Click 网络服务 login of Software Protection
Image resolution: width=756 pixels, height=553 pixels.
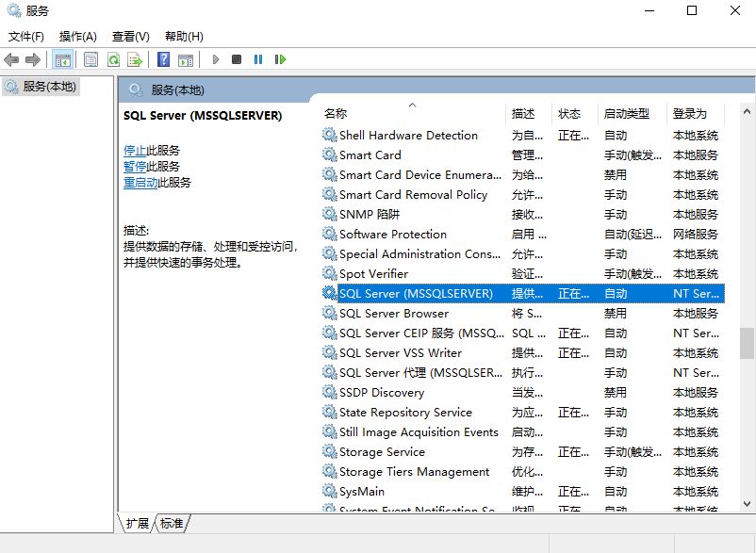pos(696,235)
